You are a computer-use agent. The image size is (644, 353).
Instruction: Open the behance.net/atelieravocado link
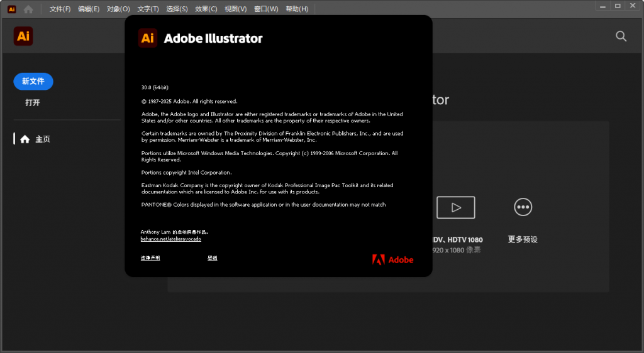pyautogui.click(x=170, y=239)
